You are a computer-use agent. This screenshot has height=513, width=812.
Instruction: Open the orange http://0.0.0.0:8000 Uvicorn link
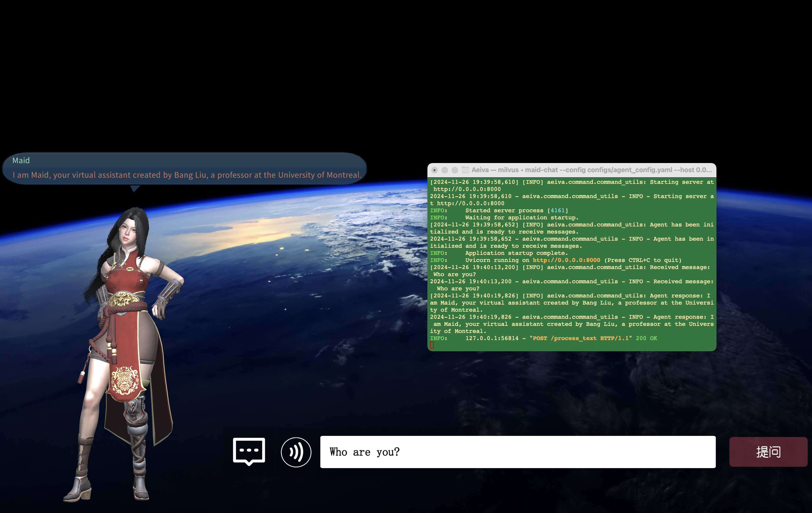[566, 260]
